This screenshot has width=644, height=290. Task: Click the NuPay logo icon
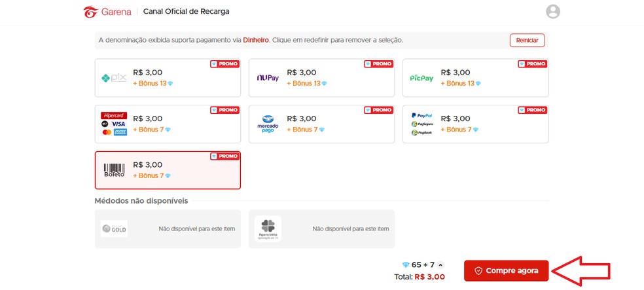[268, 78]
